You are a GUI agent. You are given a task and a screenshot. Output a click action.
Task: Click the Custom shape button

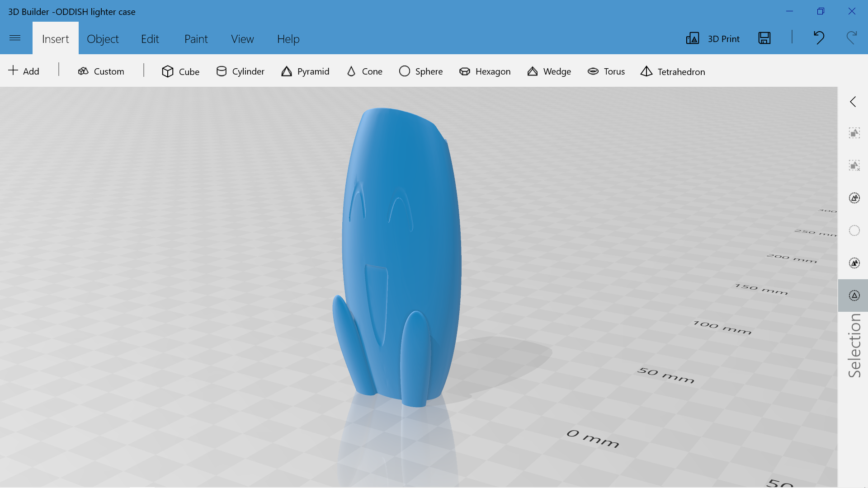101,71
